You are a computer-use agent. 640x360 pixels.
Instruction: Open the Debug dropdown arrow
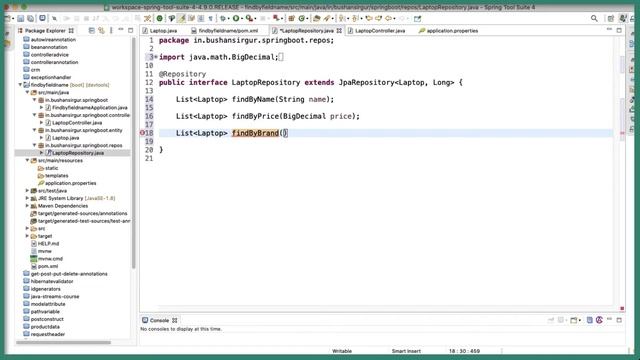click(x=229, y=19)
